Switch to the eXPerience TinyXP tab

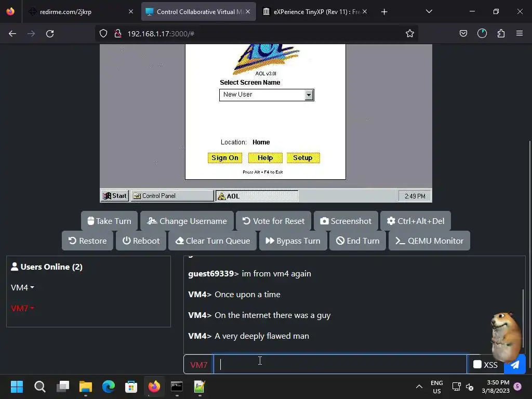pos(315,11)
